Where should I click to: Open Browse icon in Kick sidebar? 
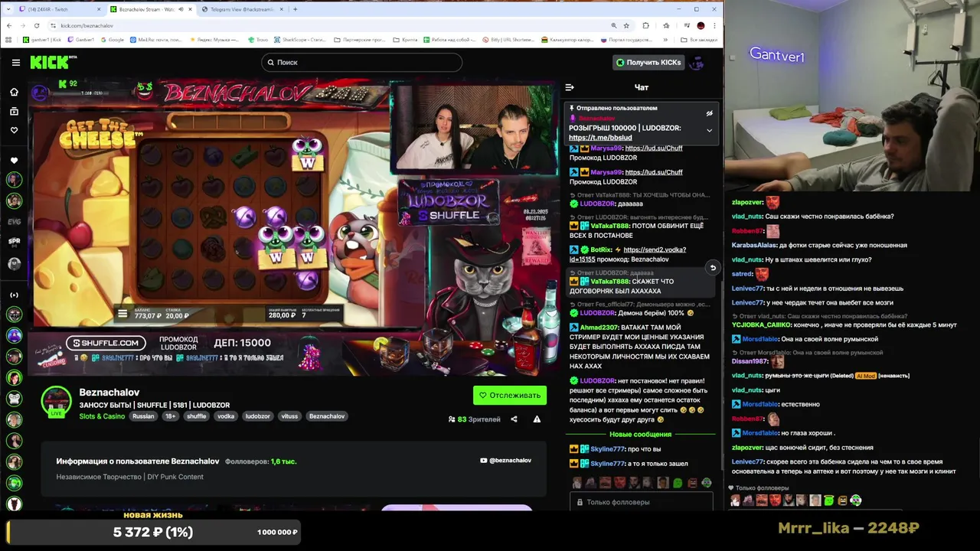[14, 111]
